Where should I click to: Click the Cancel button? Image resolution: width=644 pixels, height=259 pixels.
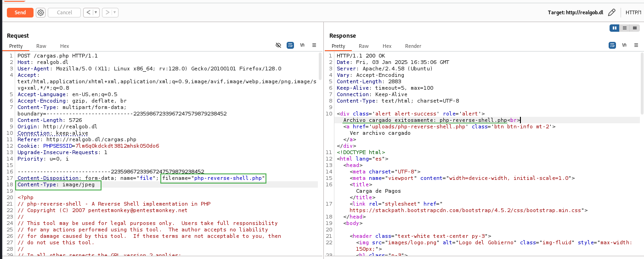[64, 12]
